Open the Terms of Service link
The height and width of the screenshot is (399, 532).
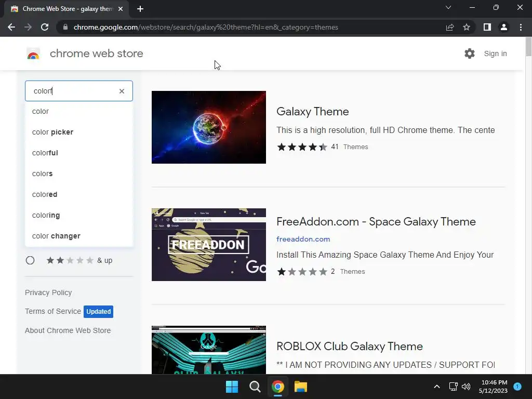point(53,311)
